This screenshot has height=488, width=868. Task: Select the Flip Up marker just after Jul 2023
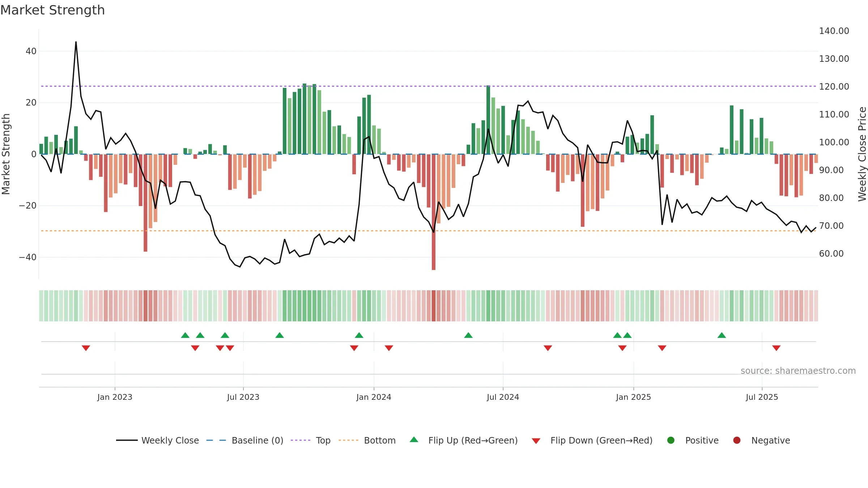280,335
